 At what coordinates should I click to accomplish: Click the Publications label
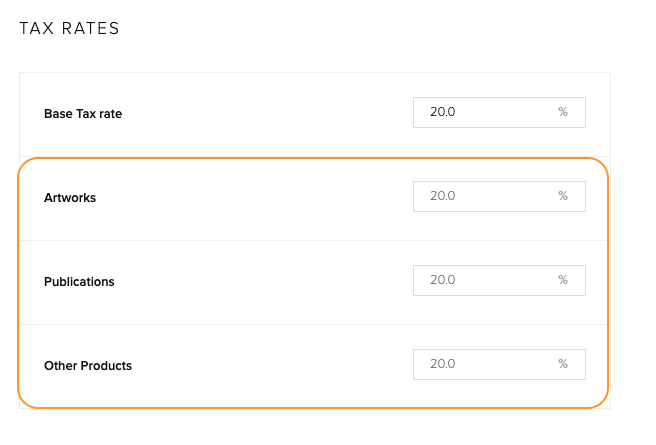[79, 282]
